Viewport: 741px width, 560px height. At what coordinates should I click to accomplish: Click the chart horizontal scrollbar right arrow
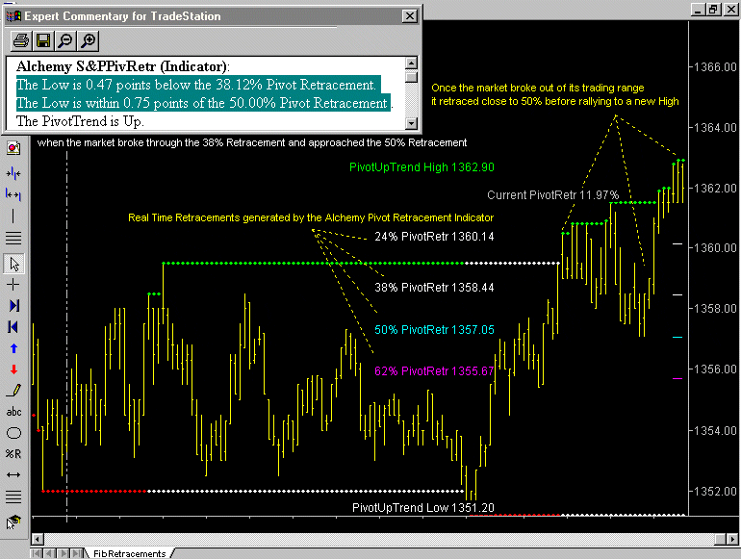coord(732,539)
